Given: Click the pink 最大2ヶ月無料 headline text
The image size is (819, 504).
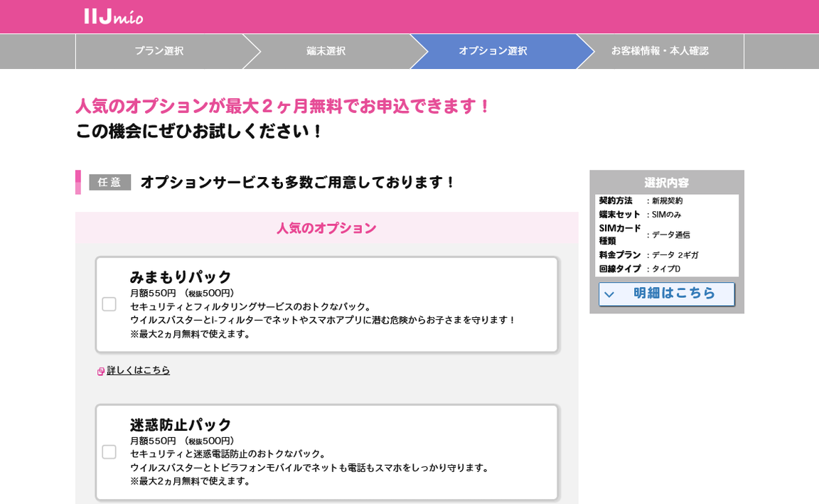Looking at the screenshot, I should [x=283, y=106].
